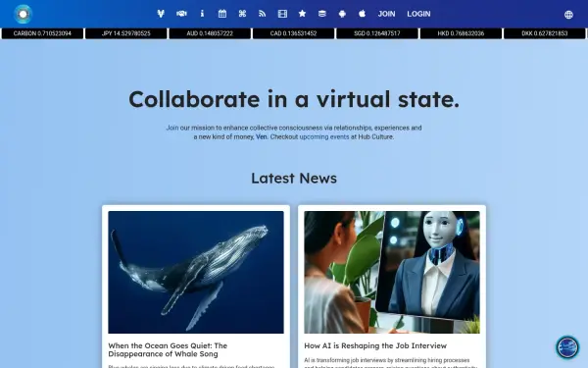
Task: Open the RSS feed icon
Action: pos(262,14)
